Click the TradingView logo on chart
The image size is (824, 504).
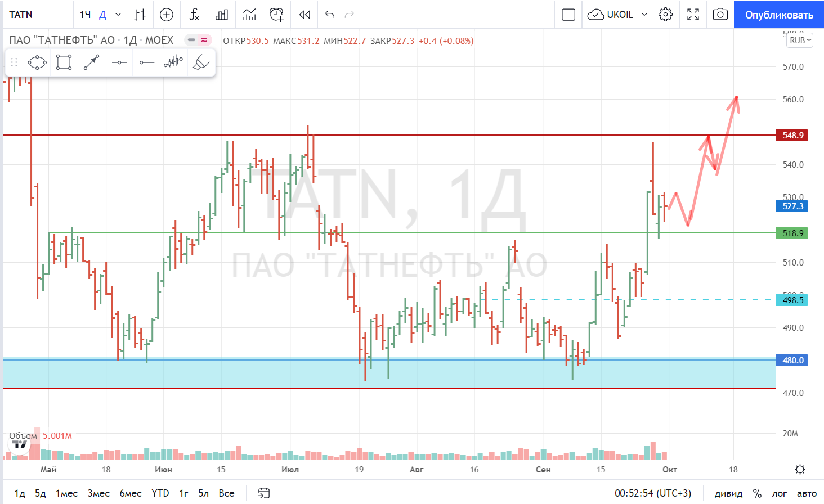19,445
